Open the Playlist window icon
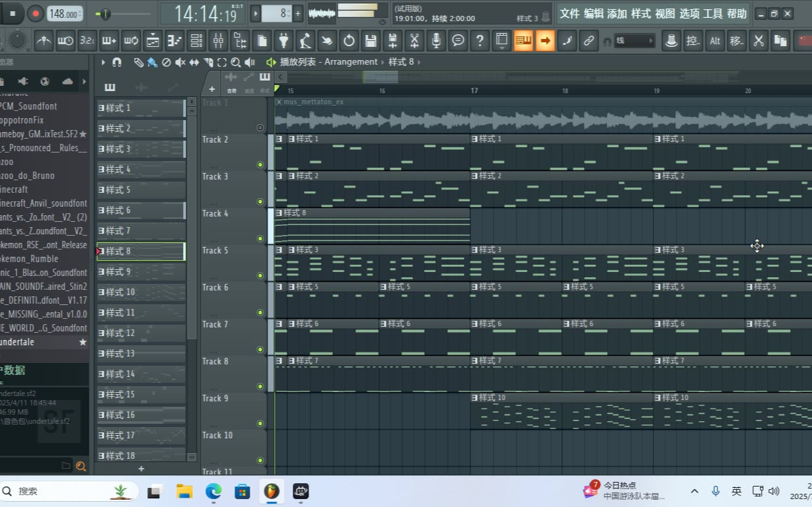 [153, 41]
